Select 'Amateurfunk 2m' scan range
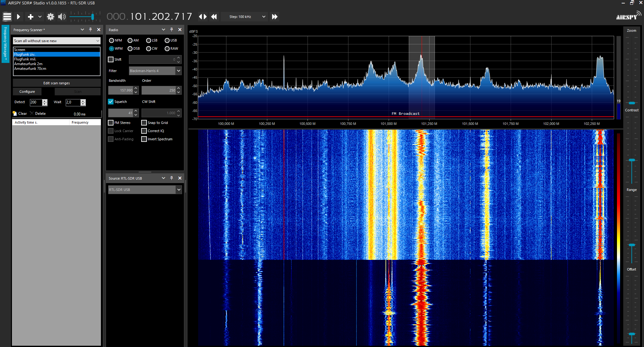Screen dimensions: 644x347 pyautogui.click(x=57, y=64)
